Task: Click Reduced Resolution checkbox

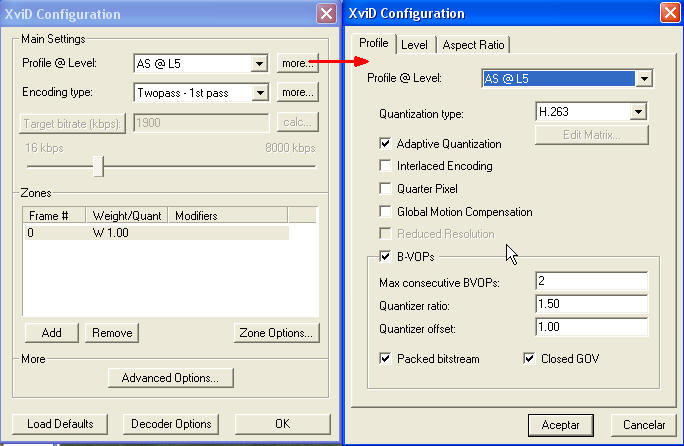Action: [x=385, y=233]
